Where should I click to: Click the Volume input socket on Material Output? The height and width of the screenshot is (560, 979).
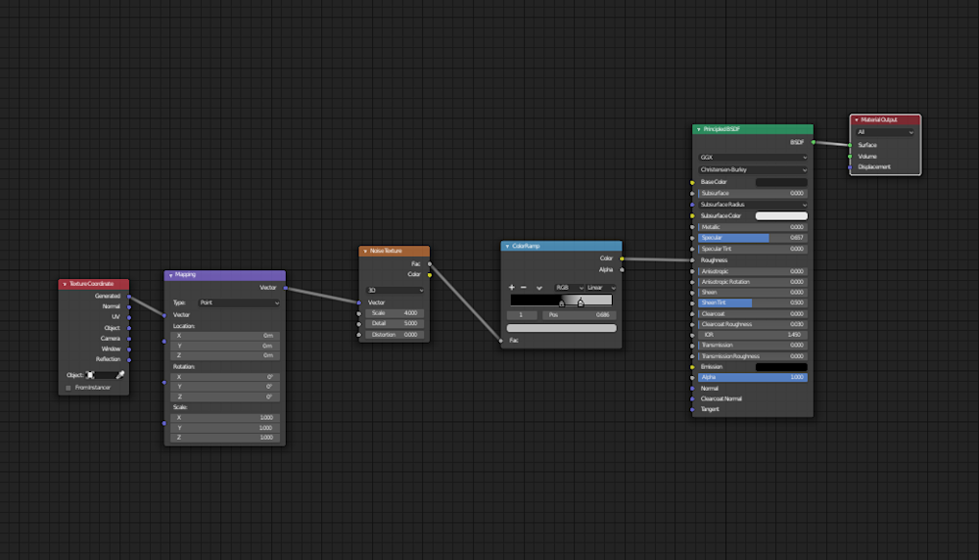tap(850, 156)
